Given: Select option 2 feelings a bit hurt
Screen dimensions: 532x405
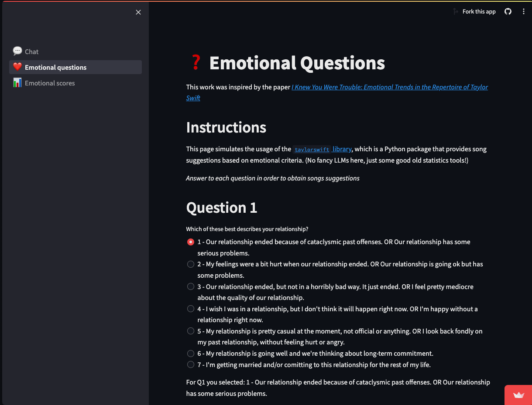Looking at the screenshot, I should pos(191,264).
